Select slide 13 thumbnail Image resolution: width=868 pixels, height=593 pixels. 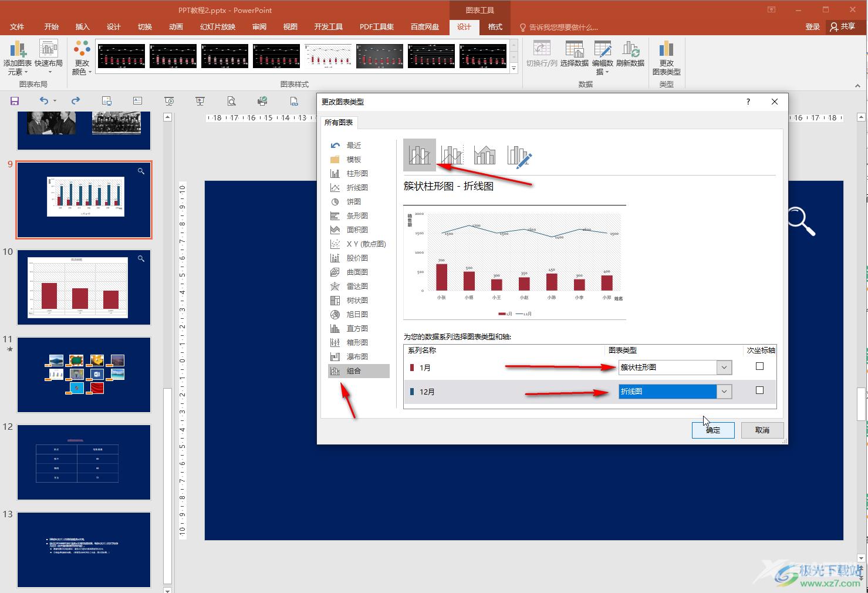pos(84,550)
